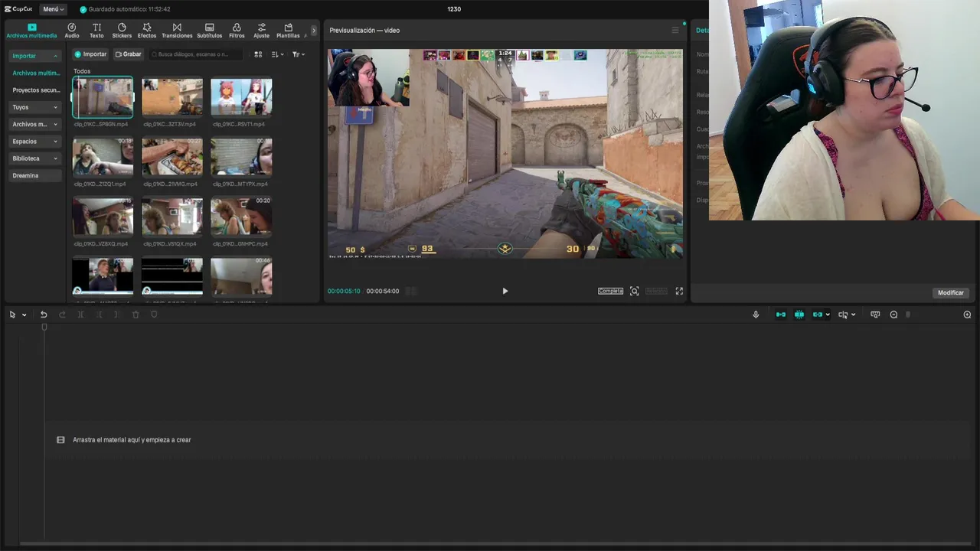
Task: Expand the Biblioteca sidebar section
Action: tap(34, 158)
